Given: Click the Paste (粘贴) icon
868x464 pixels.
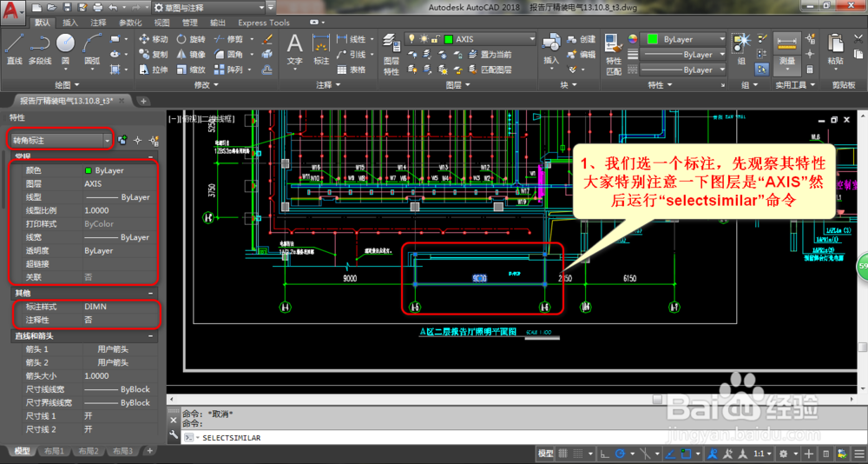Looking at the screenshot, I should click(x=835, y=49).
